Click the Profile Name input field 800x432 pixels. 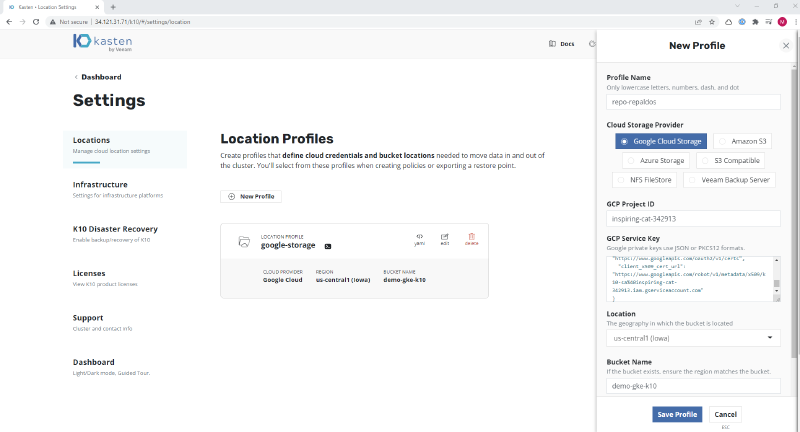tap(693, 102)
